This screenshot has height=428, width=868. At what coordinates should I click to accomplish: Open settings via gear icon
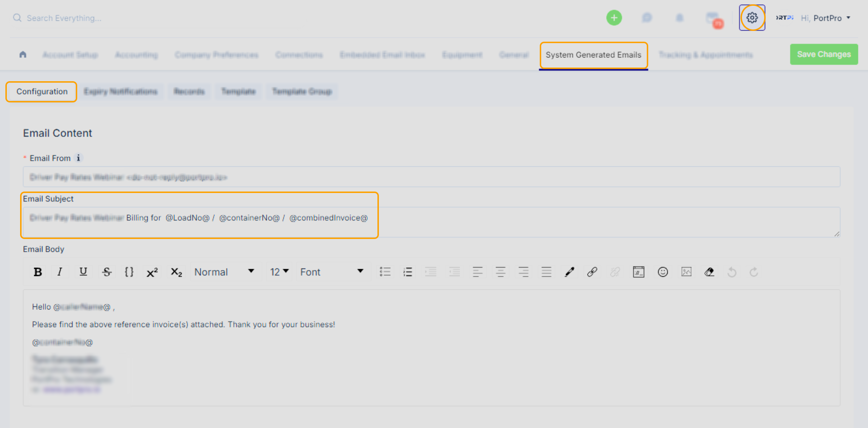(752, 18)
